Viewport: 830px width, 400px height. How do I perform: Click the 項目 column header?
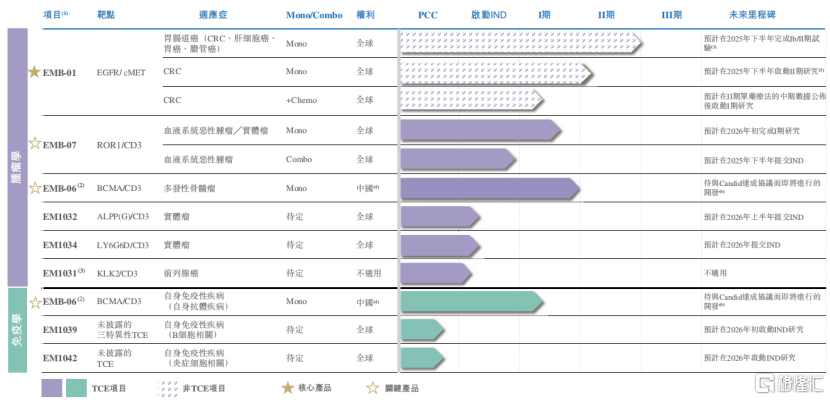(x=55, y=14)
